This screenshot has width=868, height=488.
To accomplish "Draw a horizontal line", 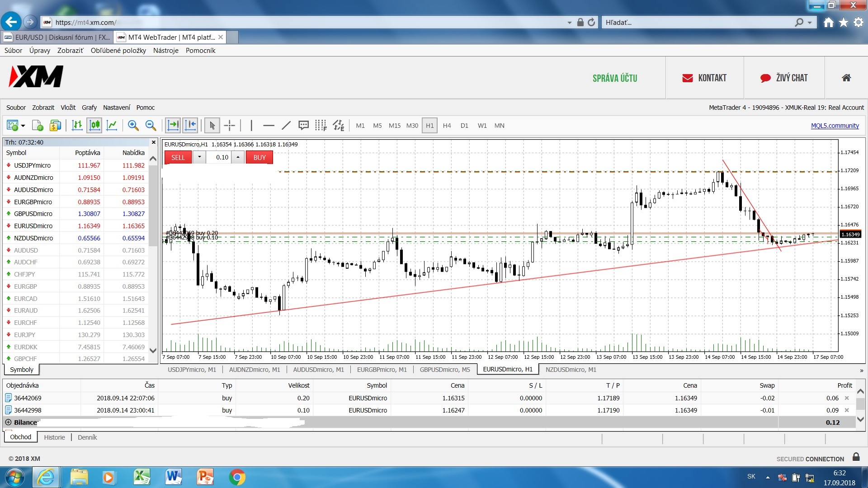I will [x=269, y=126].
